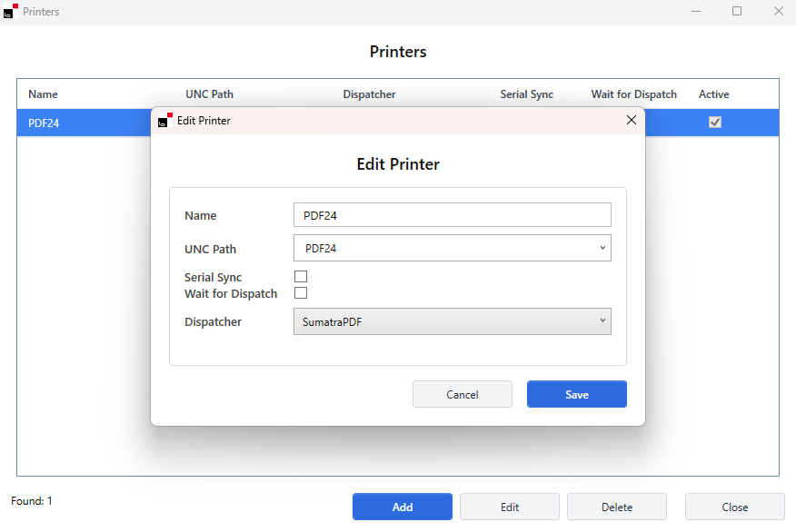Tick the Wait for Dispatch checkbox

[x=301, y=293]
